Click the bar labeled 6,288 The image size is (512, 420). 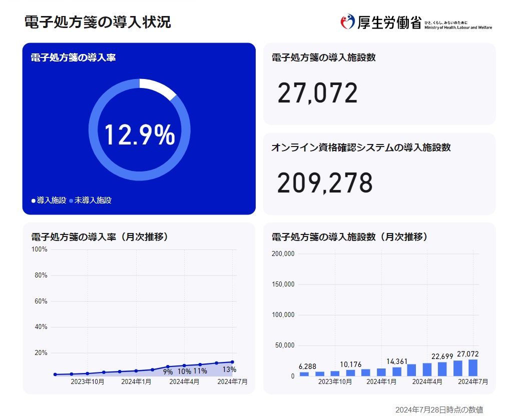pyautogui.click(x=304, y=374)
